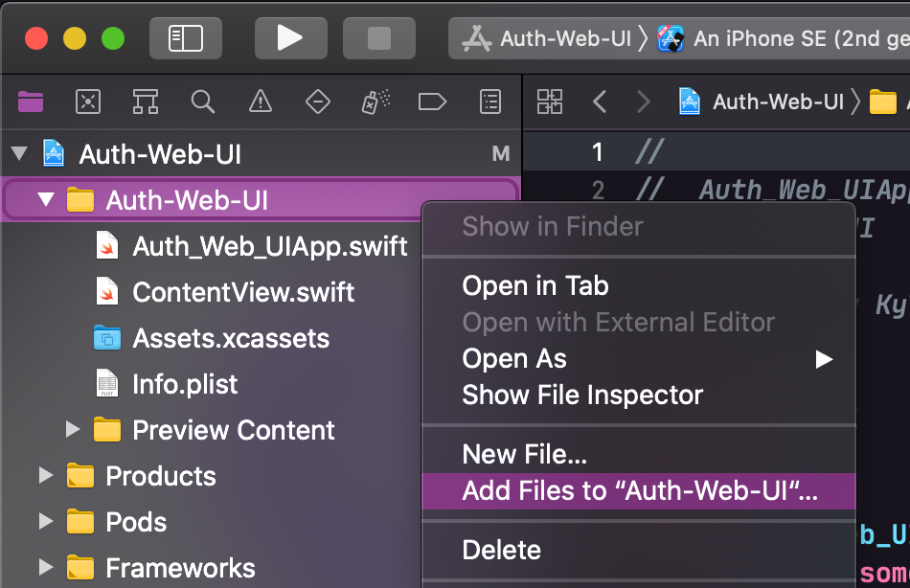This screenshot has width=910, height=588.
Task: Open ContentView.swift file
Action: click(243, 292)
